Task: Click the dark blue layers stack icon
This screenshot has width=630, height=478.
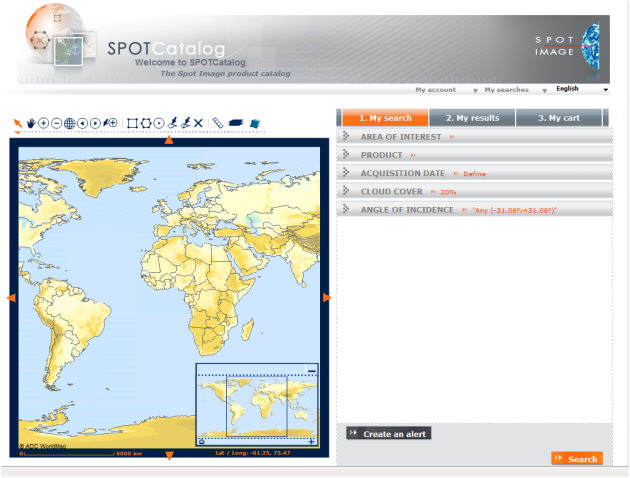Action: tap(236, 123)
